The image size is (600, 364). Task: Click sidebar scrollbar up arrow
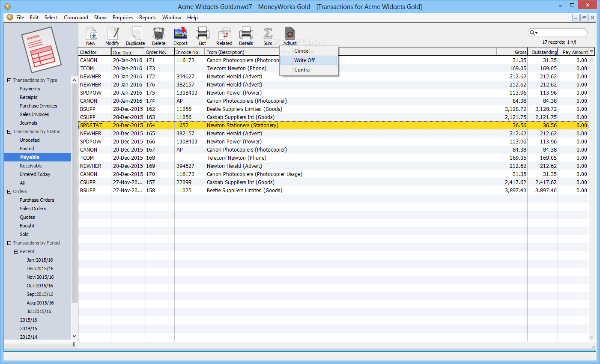pyautogui.click(x=74, y=80)
